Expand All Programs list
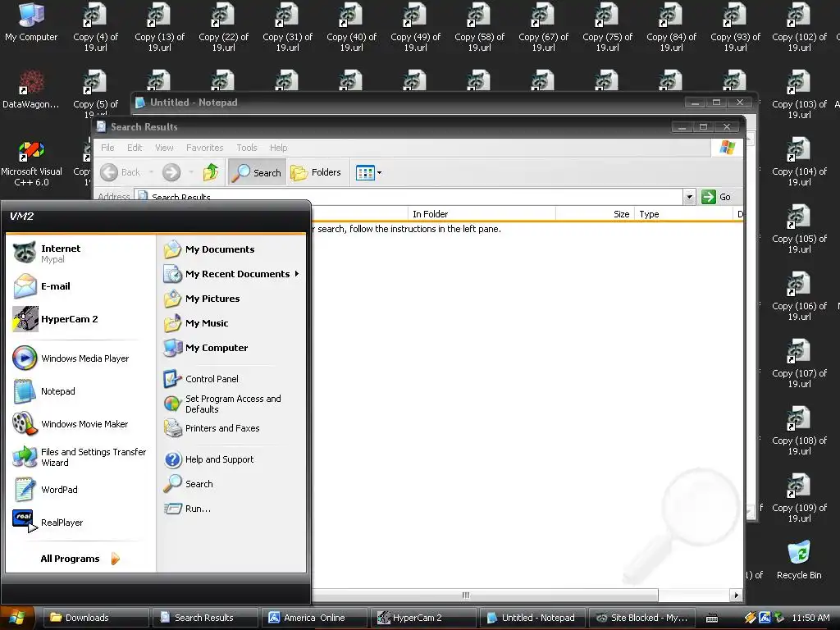This screenshot has width=840, height=630. click(x=80, y=559)
